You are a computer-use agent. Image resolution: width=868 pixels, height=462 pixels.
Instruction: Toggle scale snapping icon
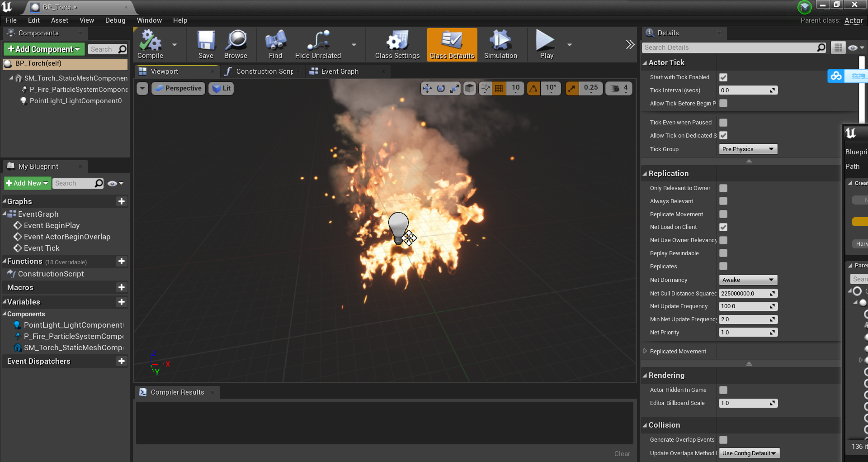572,88
